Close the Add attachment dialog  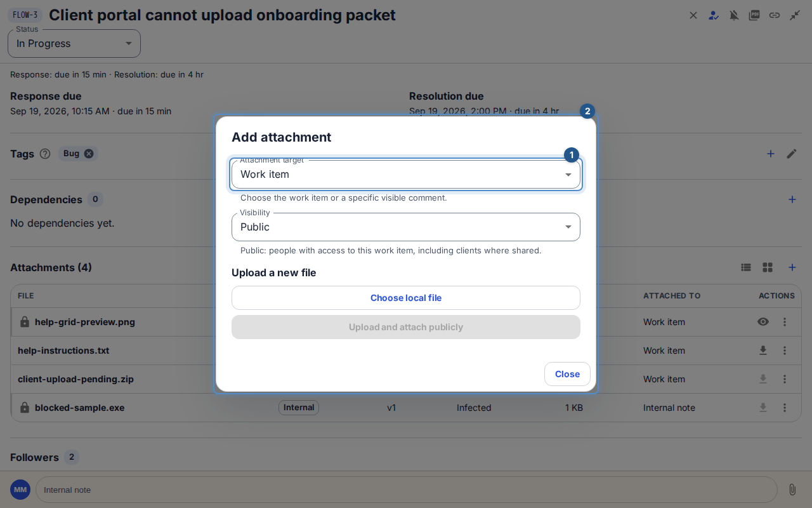(x=567, y=374)
